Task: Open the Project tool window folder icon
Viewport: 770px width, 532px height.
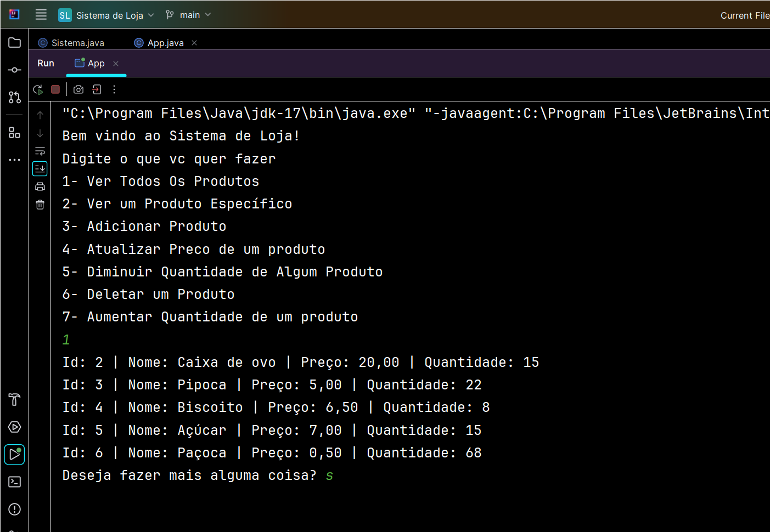Action: coord(15,43)
